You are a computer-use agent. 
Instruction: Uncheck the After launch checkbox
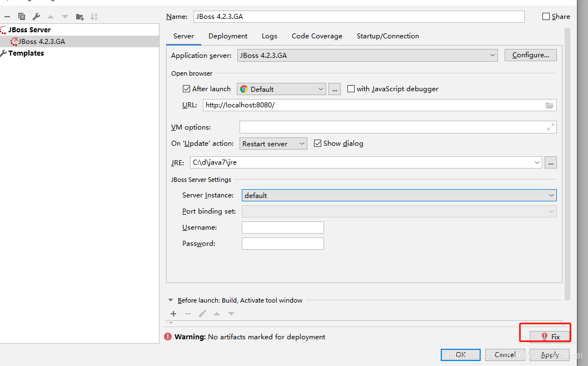(186, 88)
